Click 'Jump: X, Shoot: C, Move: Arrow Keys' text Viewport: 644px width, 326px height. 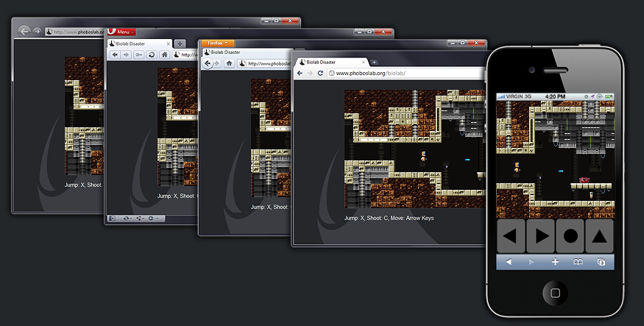click(389, 218)
